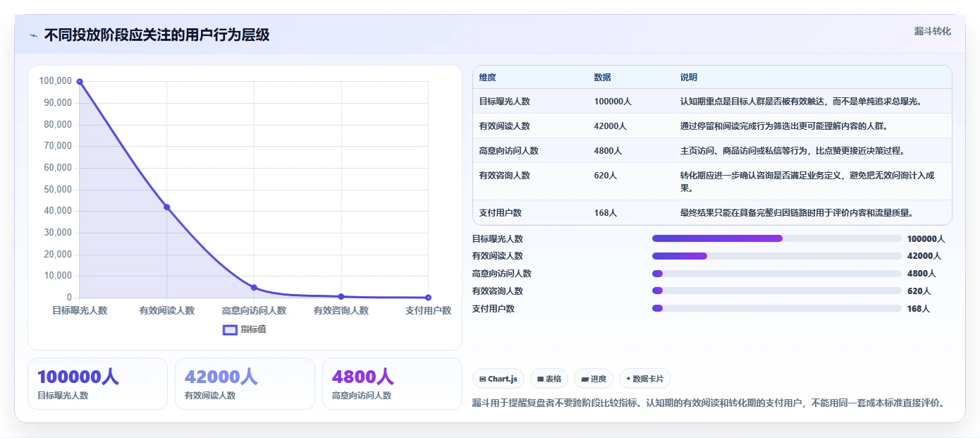Click the 说明 column header
The width and height of the screenshot is (980, 438).
pos(689,78)
